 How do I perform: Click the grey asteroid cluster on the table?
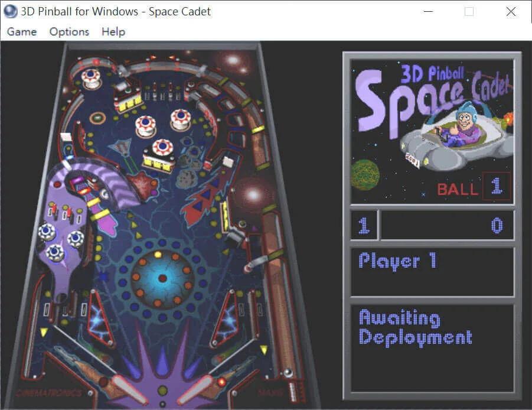tap(190, 163)
